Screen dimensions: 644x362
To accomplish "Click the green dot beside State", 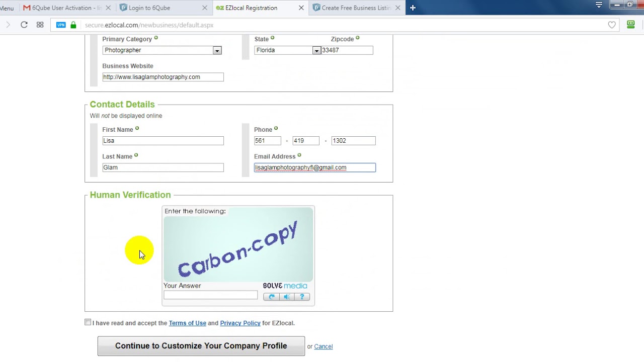I will tap(273, 38).
